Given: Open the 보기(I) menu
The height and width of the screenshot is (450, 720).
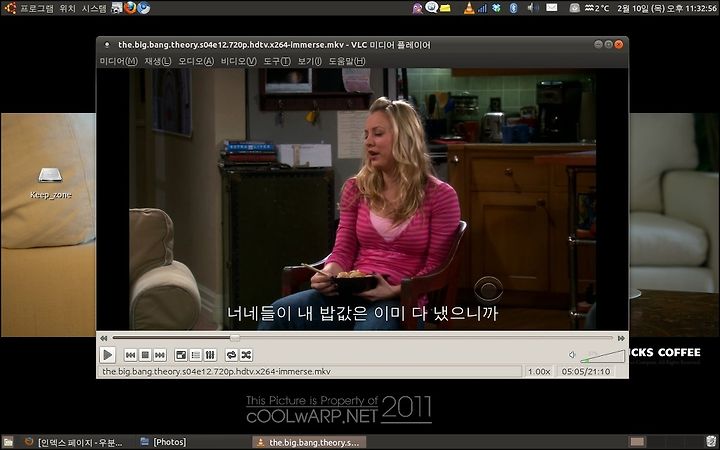Looking at the screenshot, I should point(309,61).
